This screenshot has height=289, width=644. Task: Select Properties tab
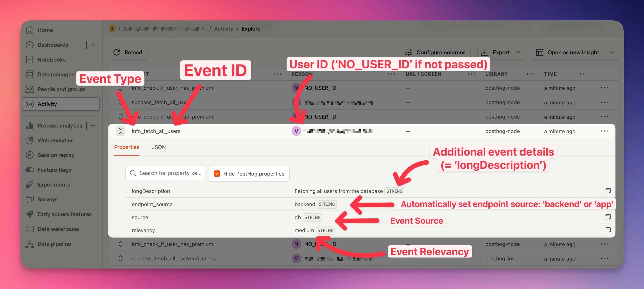tap(126, 147)
